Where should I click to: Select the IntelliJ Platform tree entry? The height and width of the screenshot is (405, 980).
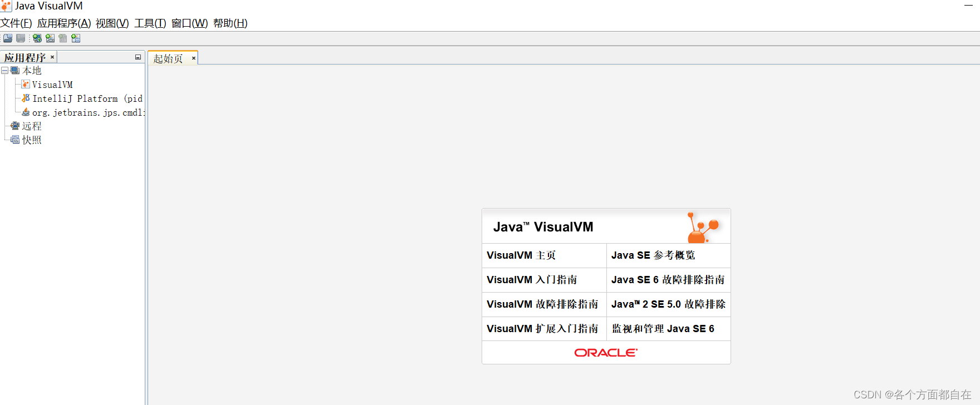pyautogui.click(x=87, y=98)
